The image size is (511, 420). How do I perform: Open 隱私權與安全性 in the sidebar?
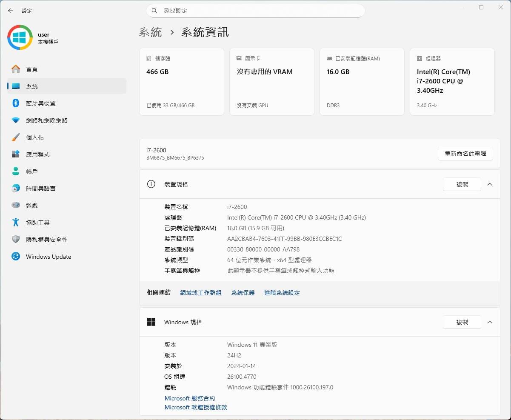coord(67,239)
